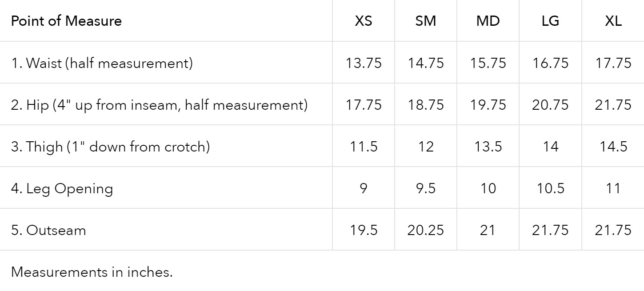Image resolution: width=644 pixels, height=291 pixels.
Task: Click the MD thigh value 13.5
Action: (x=488, y=147)
